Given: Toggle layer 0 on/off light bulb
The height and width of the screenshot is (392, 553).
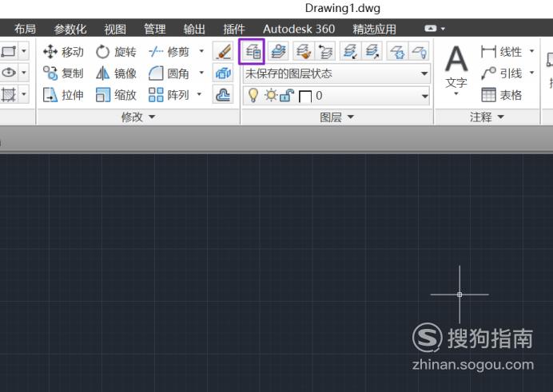Looking at the screenshot, I should [253, 95].
